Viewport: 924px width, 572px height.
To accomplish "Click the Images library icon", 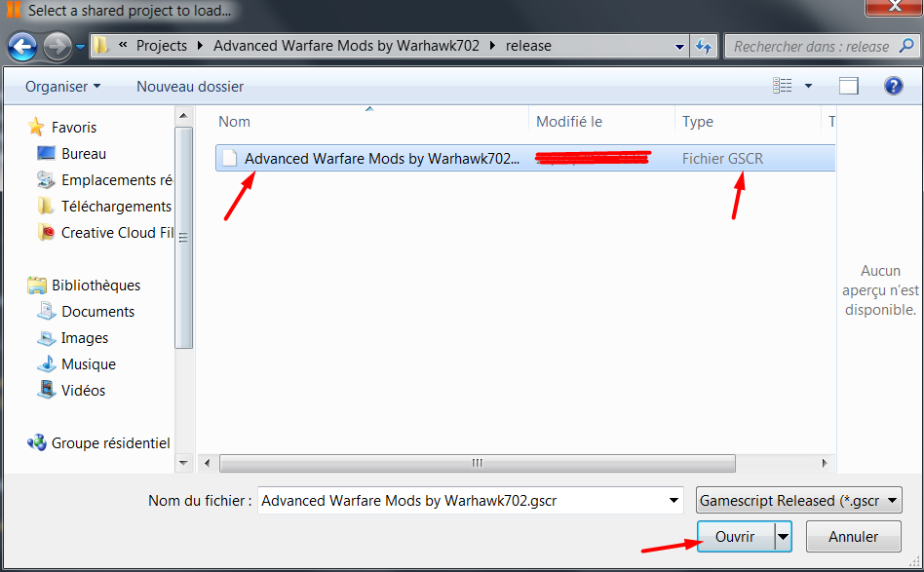I will [46, 338].
